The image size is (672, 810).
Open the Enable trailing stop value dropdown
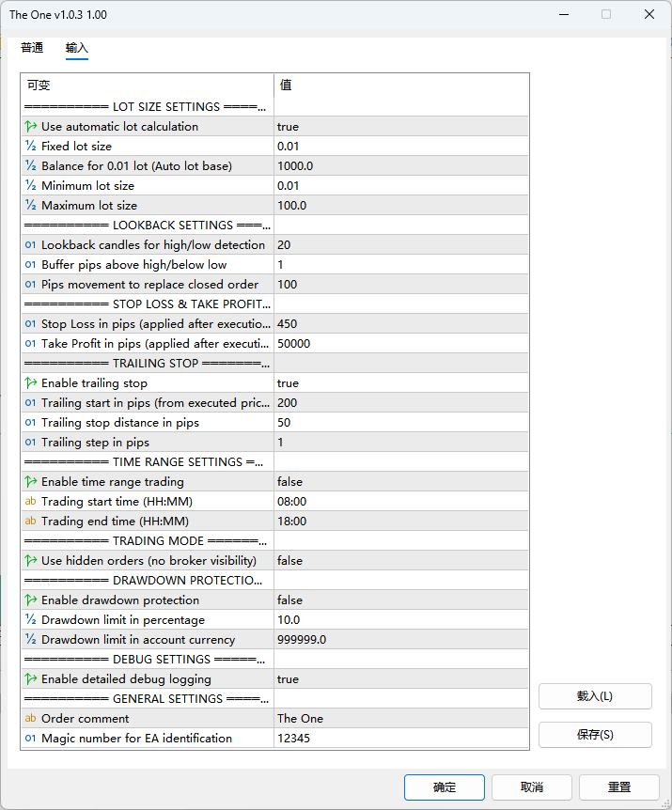pos(288,383)
